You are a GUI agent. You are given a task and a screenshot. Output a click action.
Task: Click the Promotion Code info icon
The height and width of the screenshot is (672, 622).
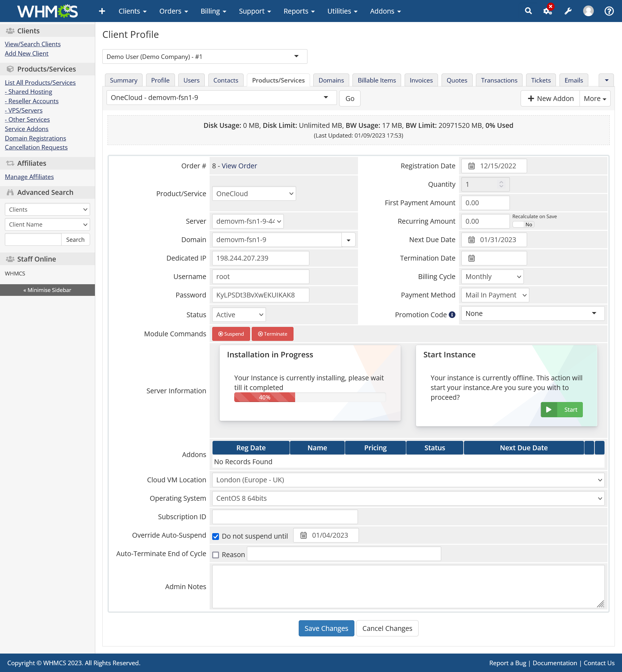point(452,315)
